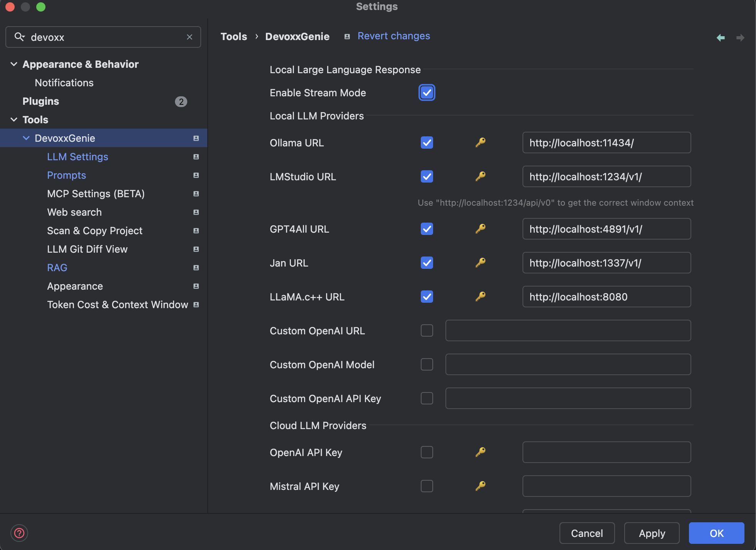756x550 pixels.
Task: Click the key icon next to Mistral API Key
Action: tap(480, 486)
